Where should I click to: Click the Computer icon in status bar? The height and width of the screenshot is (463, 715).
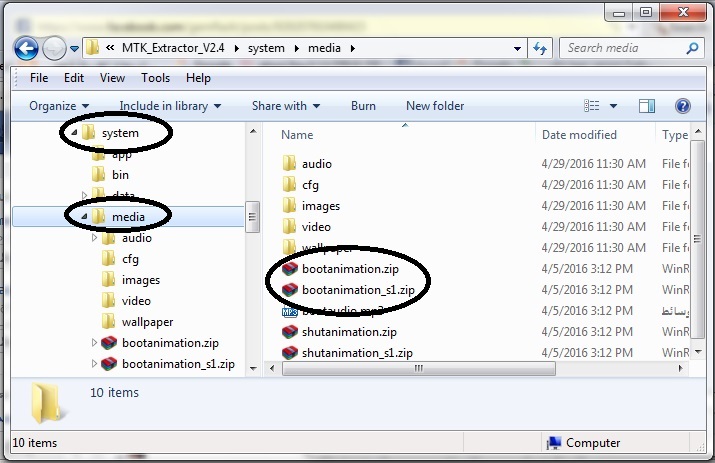(553, 443)
